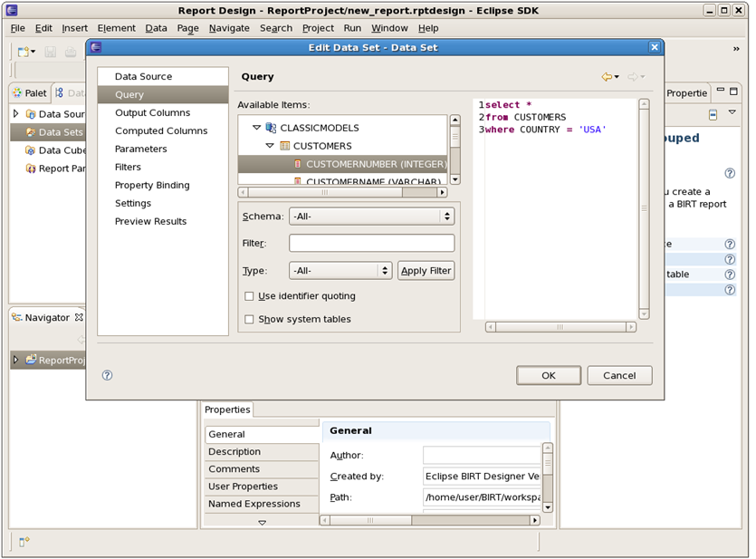Enable Use identifier quoting checkbox
This screenshot has width=756, height=559.
249,296
